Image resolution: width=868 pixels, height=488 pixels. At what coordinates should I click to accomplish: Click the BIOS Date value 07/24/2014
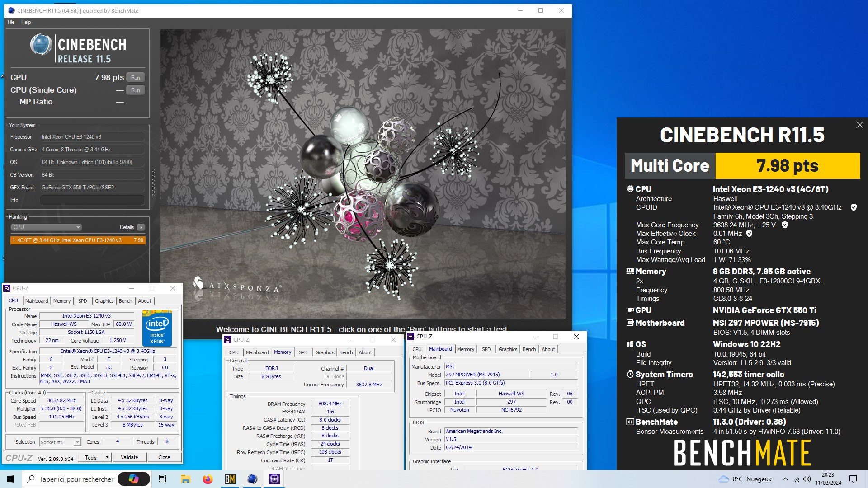(511, 448)
